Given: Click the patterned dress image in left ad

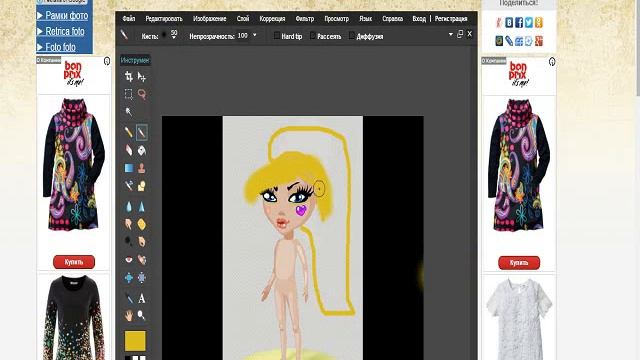Looking at the screenshot, I should tap(74, 165).
